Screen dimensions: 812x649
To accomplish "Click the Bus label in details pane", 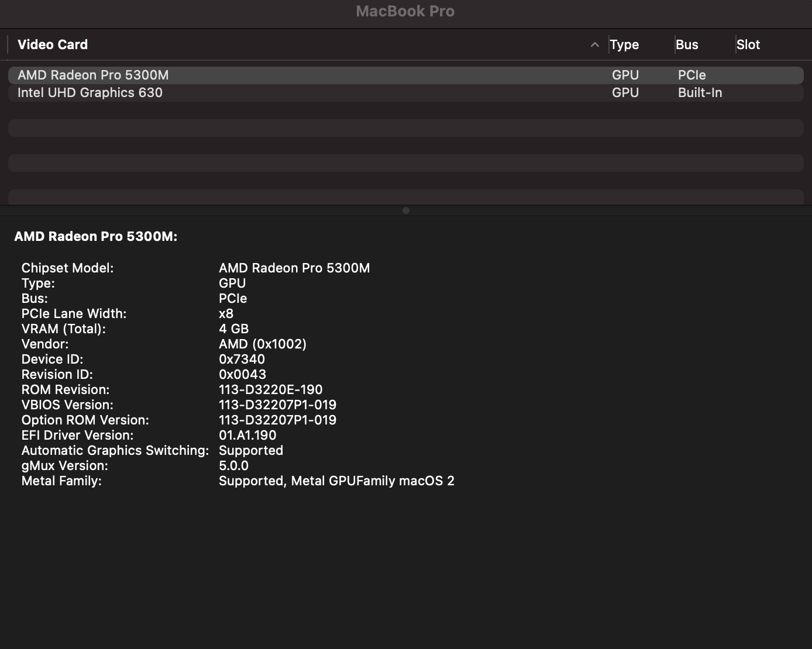I will pyautogui.click(x=35, y=298).
